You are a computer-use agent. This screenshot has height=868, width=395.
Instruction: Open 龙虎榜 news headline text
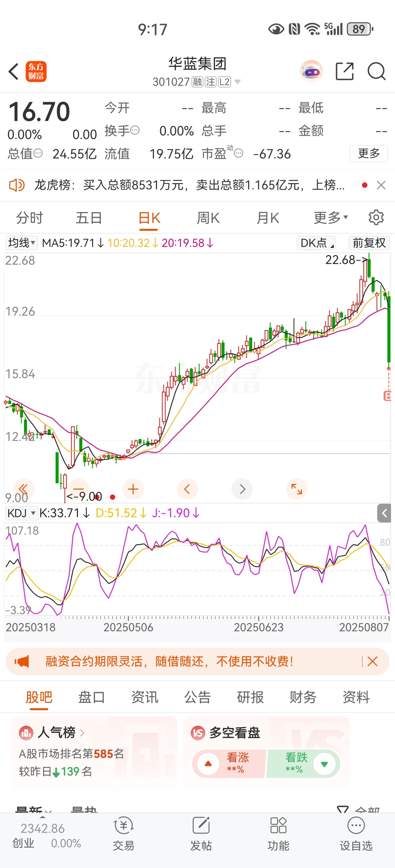coord(190,185)
